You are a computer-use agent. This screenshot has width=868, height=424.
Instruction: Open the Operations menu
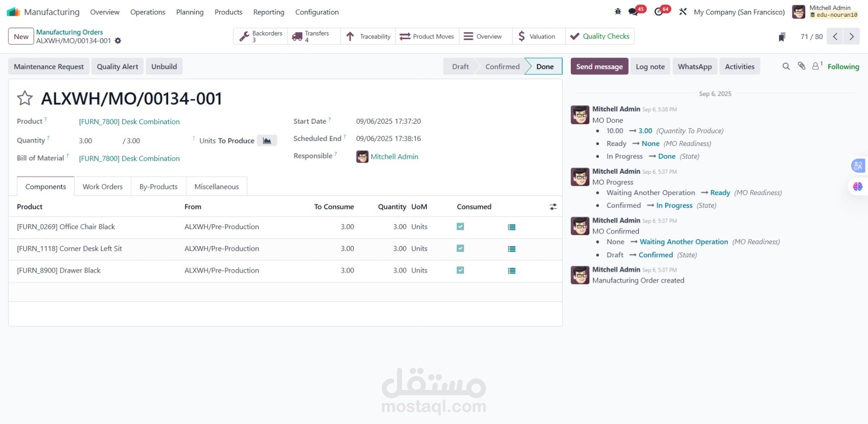(x=148, y=12)
